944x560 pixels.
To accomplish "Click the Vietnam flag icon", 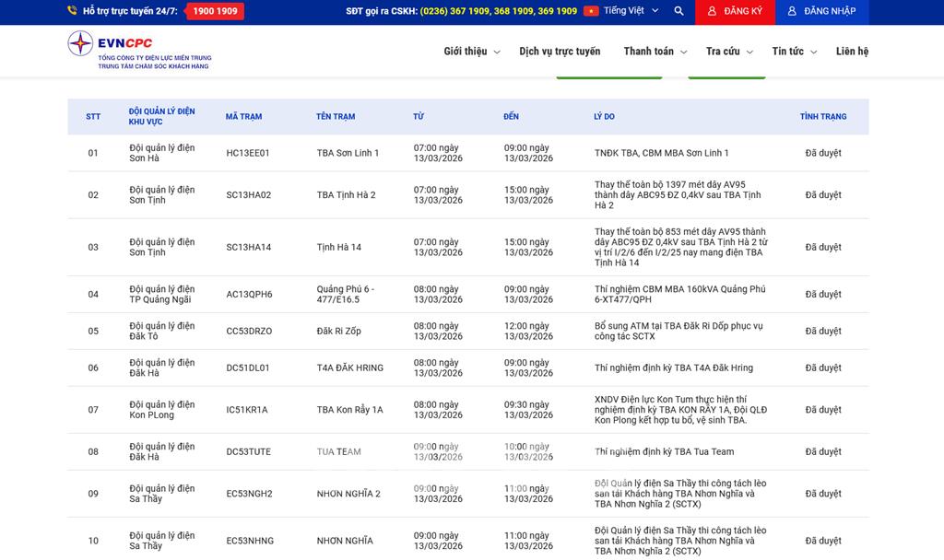I will (x=591, y=11).
